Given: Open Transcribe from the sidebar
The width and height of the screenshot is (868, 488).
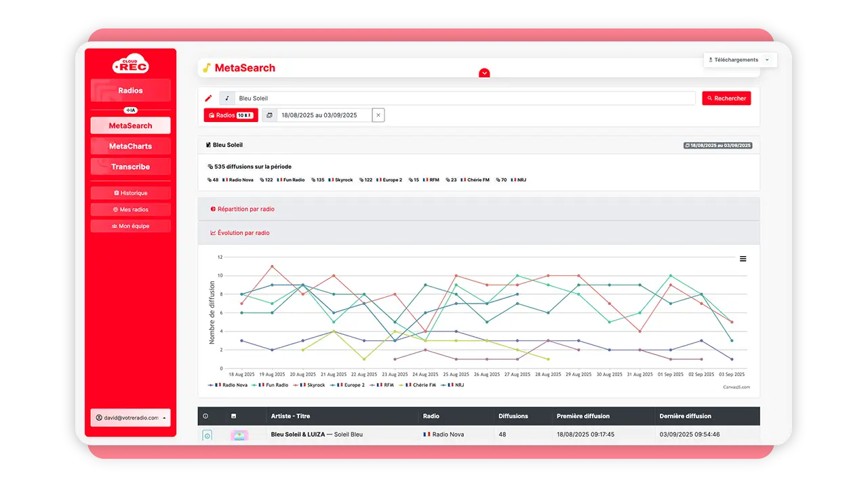Looking at the screenshot, I should tap(130, 167).
